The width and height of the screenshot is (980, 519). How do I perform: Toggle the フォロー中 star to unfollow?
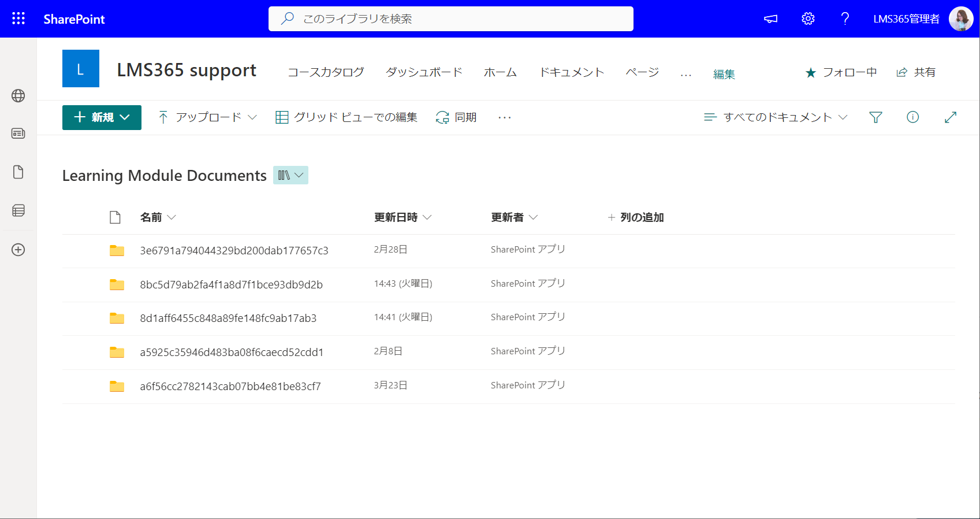(x=841, y=72)
